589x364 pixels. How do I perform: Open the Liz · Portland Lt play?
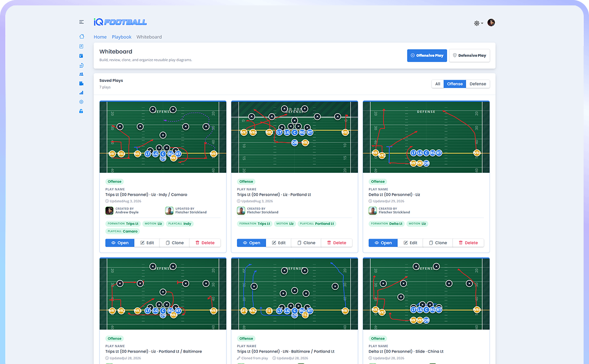251,243
